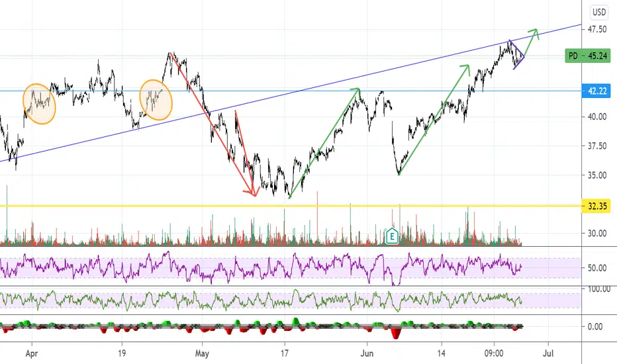Click the 47.50 price axis value
This screenshot has width=617, height=364.
point(597,29)
